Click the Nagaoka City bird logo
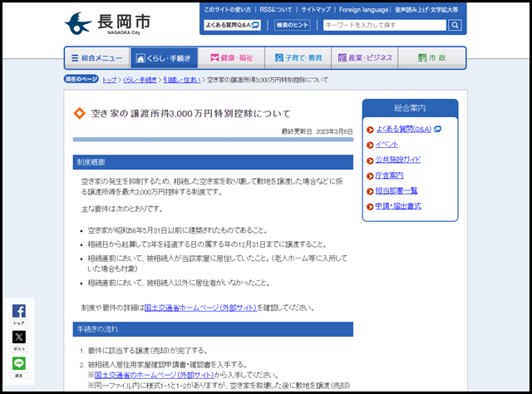Screen dimensions: 532x394 click(78, 23)
